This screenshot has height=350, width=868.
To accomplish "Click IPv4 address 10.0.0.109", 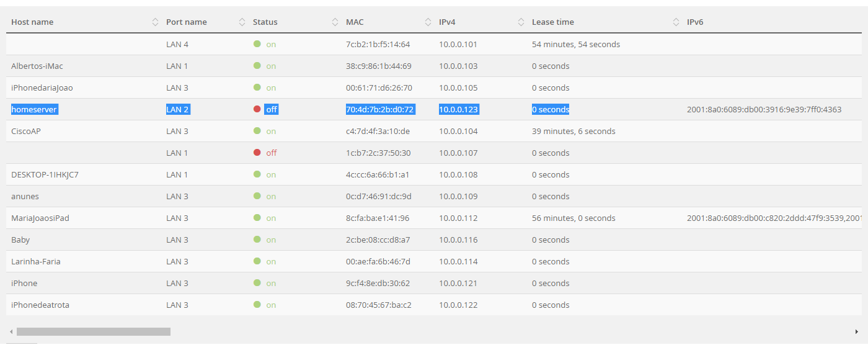I will (x=458, y=196).
